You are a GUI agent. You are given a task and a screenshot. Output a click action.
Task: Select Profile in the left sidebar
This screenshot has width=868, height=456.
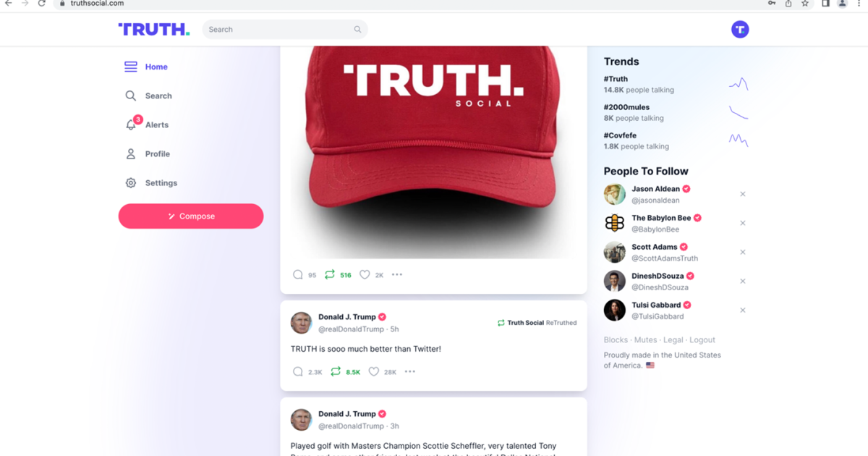pos(148,154)
